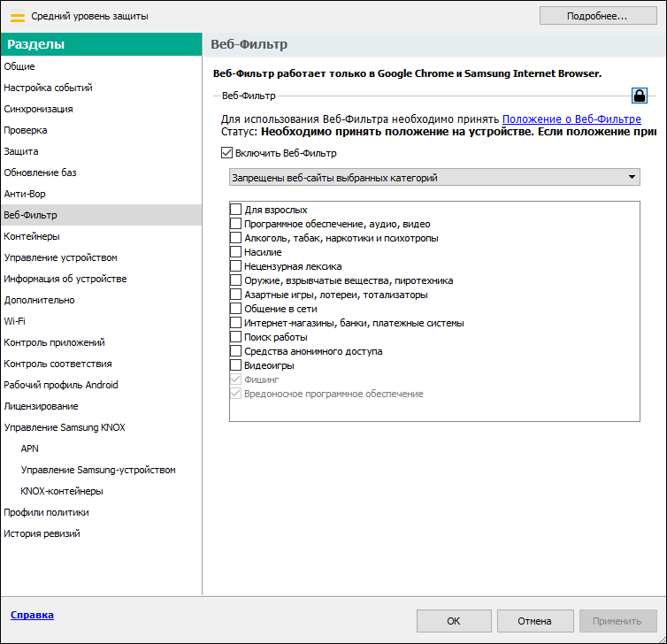Screen dimensions: 667x644
Task: Open the Справка help link
Action: click(32, 615)
